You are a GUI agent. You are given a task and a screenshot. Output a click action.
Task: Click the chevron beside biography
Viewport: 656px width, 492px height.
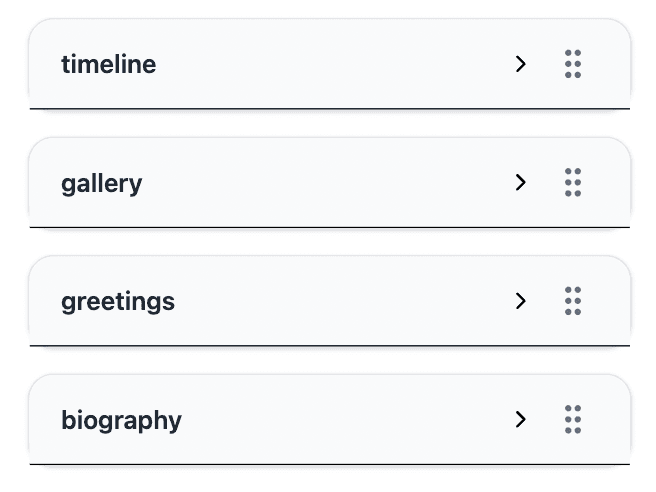(520, 420)
